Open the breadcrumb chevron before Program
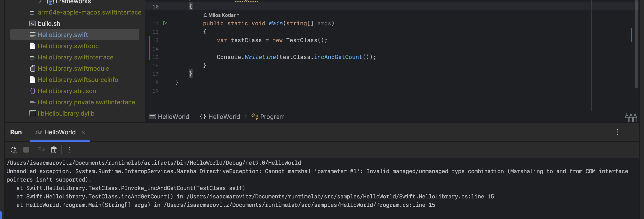The width and height of the screenshot is (644, 219). [246, 117]
